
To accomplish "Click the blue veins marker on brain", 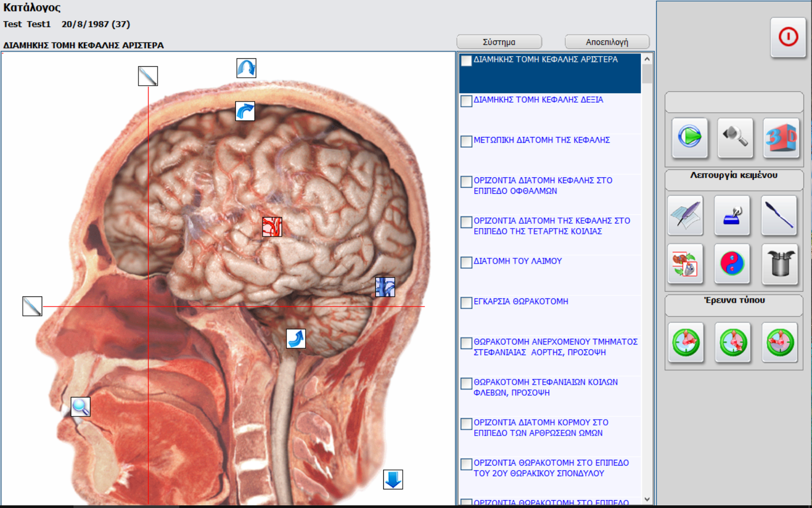I will [x=385, y=287].
